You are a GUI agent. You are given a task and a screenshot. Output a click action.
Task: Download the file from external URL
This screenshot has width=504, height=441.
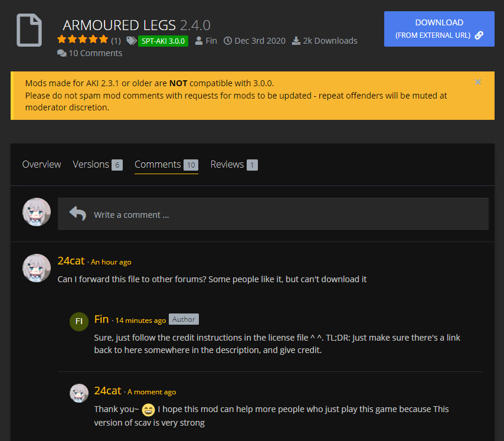439,29
